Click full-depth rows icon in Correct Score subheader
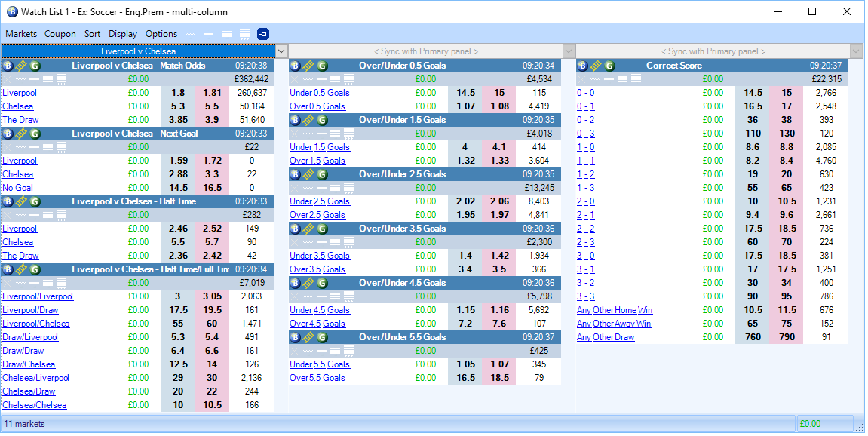 click(636, 79)
